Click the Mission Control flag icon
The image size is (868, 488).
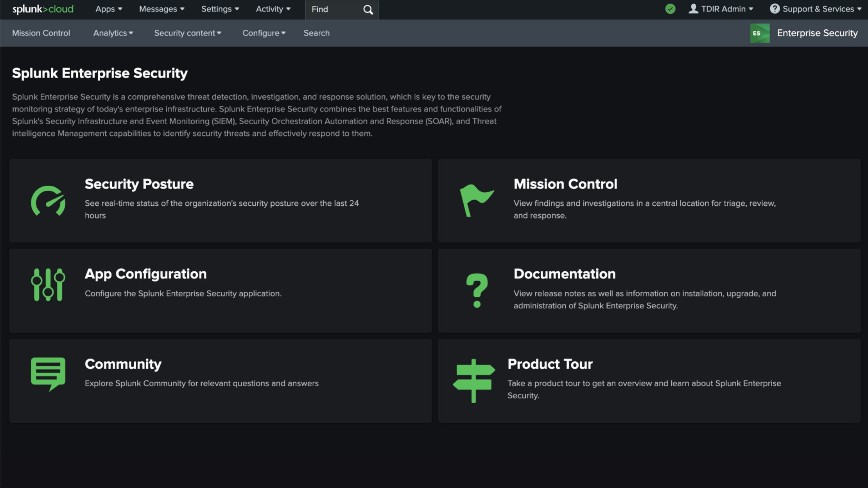tap(476, 200)
